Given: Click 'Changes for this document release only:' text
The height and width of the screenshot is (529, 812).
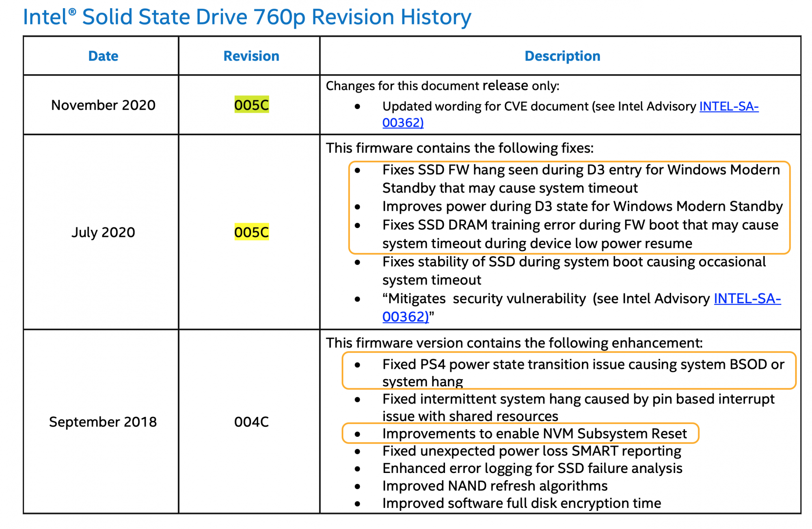Looking at the screenshot, I should [x=443, y=86].
